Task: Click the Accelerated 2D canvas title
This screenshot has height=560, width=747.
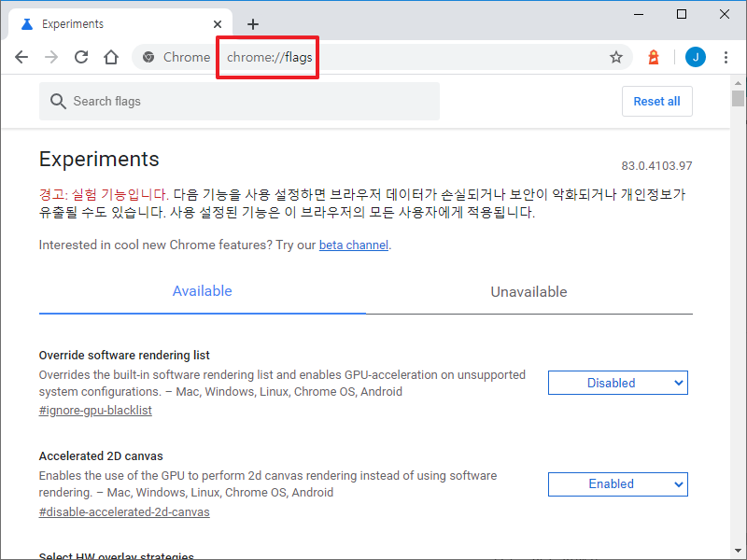Action: pyautogui.click(x=101, y=456)
